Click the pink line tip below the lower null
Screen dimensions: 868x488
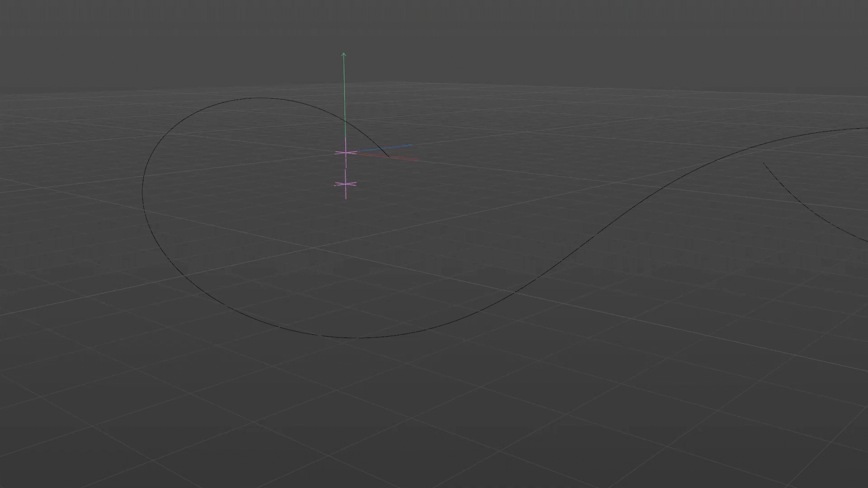click(x=346, y=198)
